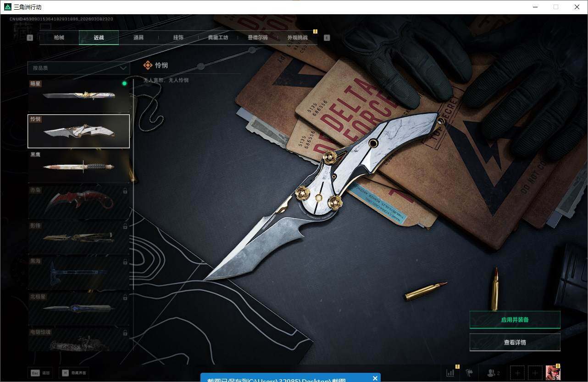Viewport: 588px width, 382px height.
Task: Click the Esc 返回 back button
Action: coord(40,373)
